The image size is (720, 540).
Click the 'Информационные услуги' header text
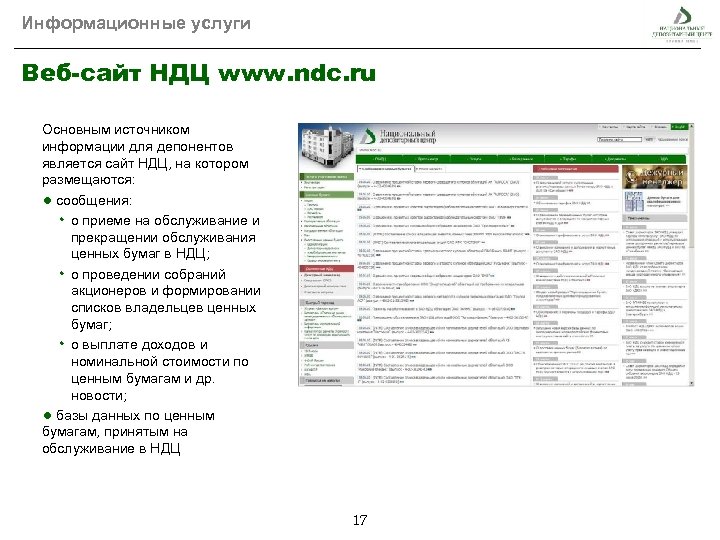136,23
